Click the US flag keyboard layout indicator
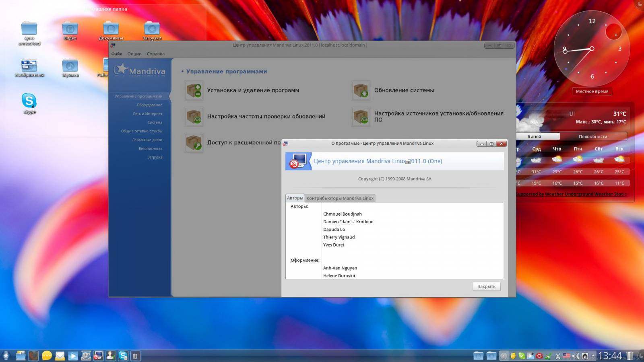The image size is (644, 362). point(567,356)
